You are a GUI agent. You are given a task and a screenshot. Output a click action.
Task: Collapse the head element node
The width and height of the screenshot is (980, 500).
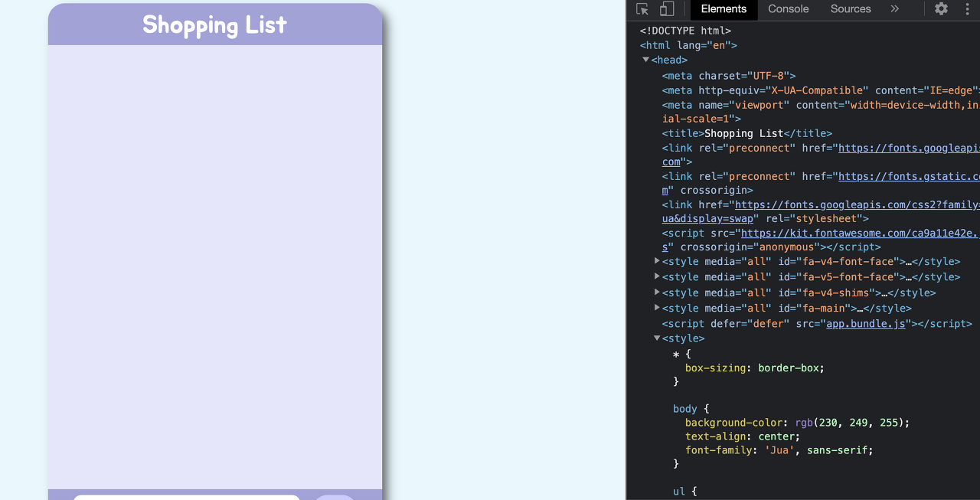coord(645,60)
